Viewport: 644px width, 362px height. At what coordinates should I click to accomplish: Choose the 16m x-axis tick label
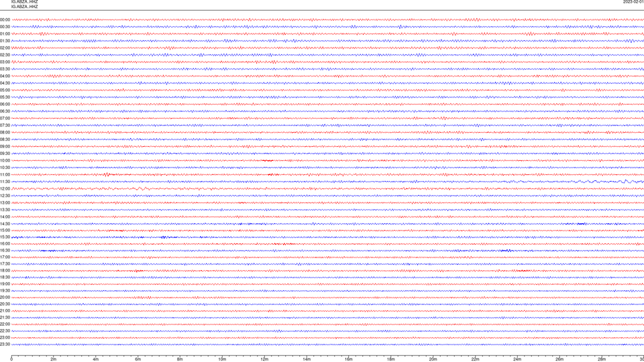(349, 359)
